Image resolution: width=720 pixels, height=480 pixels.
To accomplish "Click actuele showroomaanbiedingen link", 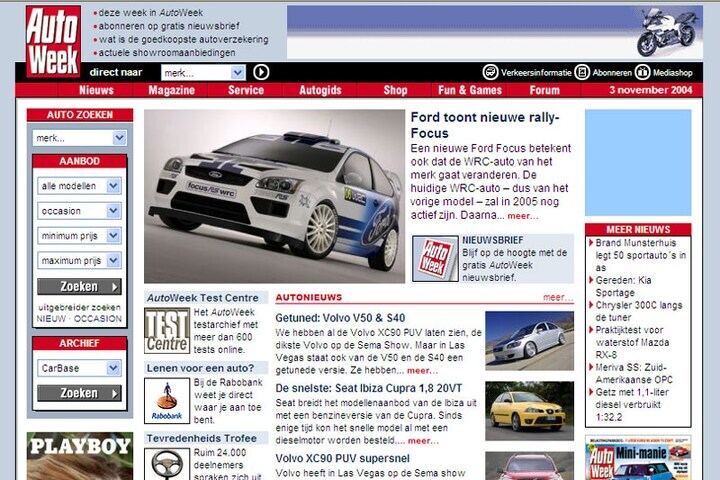I will (x=167, y=53).
